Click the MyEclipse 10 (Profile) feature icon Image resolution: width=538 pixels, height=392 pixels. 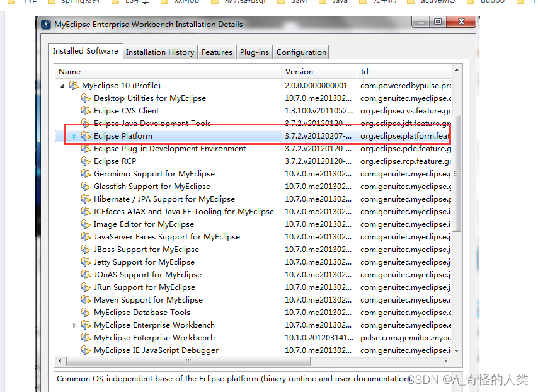pyautogui.click(x=74, y=85)
